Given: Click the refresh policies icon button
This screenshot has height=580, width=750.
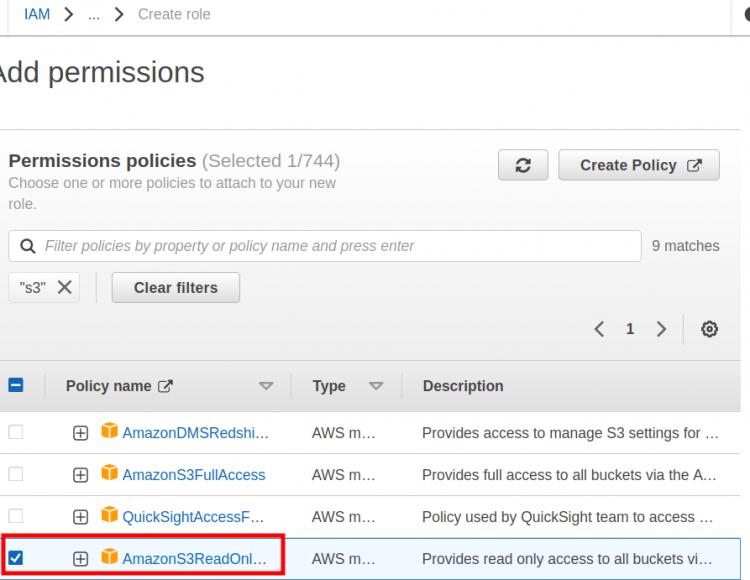Looking at the screenshot, I should tap(523, 166).
